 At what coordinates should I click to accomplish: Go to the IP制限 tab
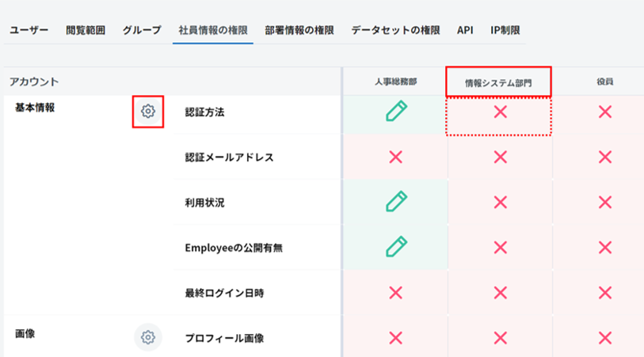click(x=505, y=30)
